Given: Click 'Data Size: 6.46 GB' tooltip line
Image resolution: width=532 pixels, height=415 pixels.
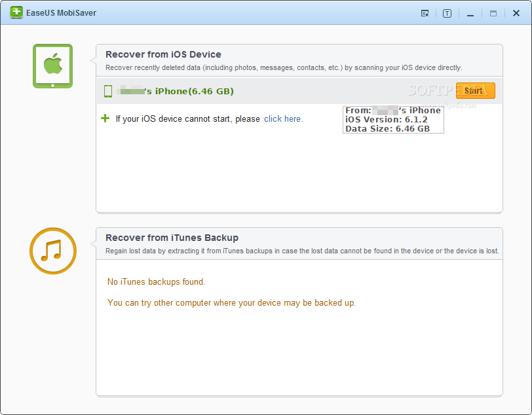Looking at the screenshot, I should click(387, 129).
